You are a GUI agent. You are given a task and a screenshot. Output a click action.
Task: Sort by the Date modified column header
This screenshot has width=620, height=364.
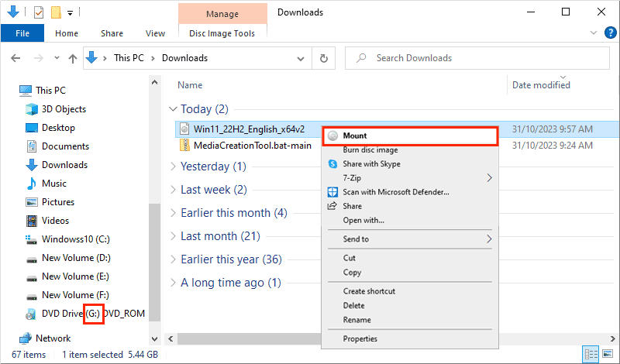tap(541, 85)
